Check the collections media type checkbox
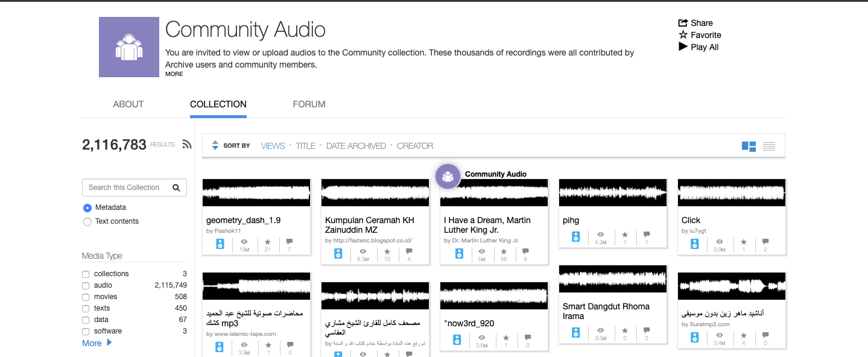Viewport: 868px width, 357px height. [x=86, y=274]
